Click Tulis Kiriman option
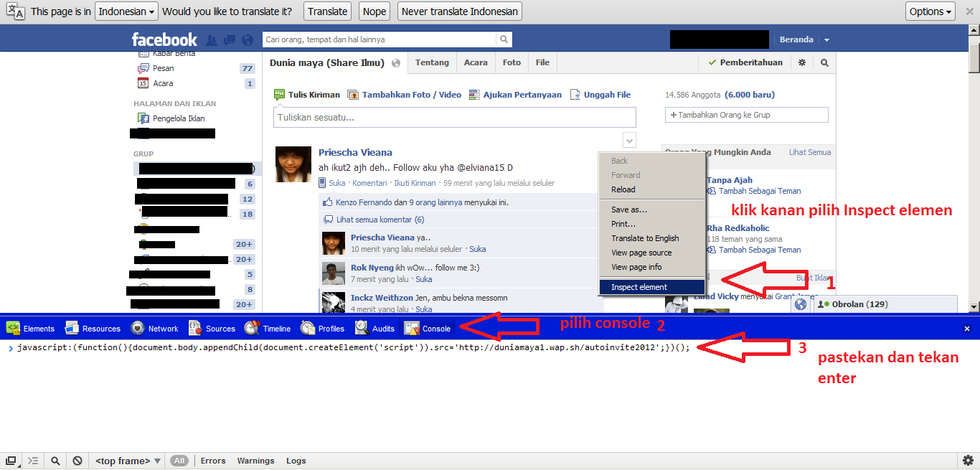 click(307, 95)
